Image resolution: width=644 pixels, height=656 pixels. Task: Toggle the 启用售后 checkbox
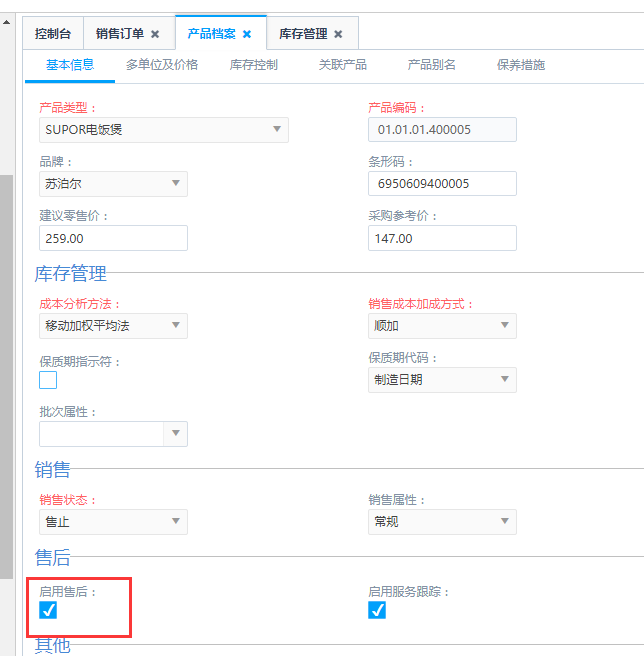(x=48, y=610)
